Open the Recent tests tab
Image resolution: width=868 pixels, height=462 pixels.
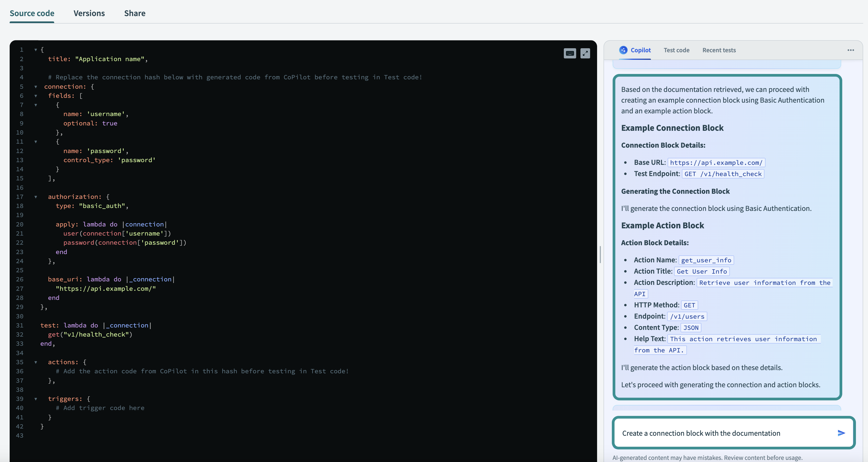(x=719, y=50)
